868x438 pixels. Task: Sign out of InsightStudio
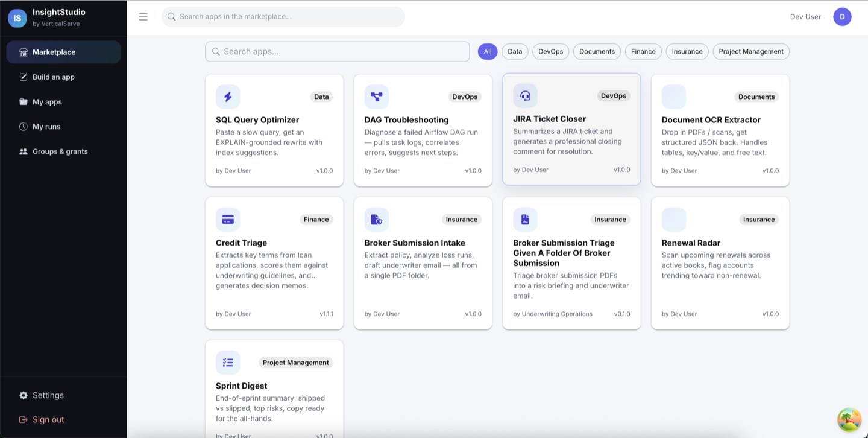[63, 419]
